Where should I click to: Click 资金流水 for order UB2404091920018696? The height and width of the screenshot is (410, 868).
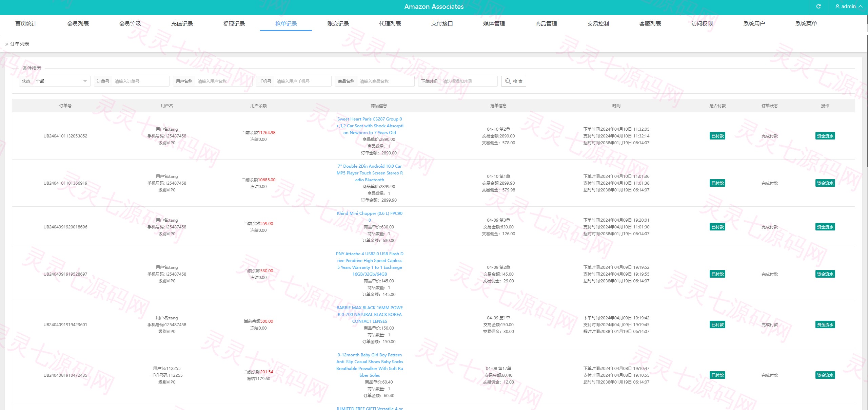click(x=825, y=227)
